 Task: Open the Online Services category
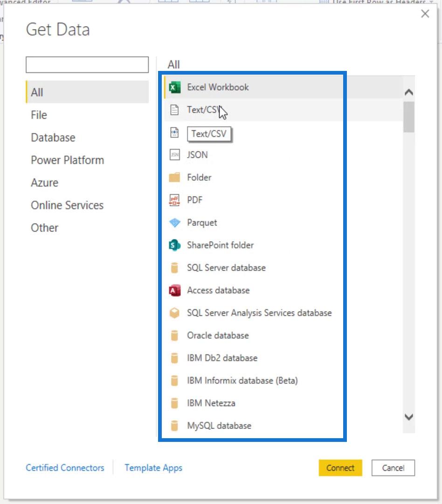pyautogui.click(x=67, y=205)
